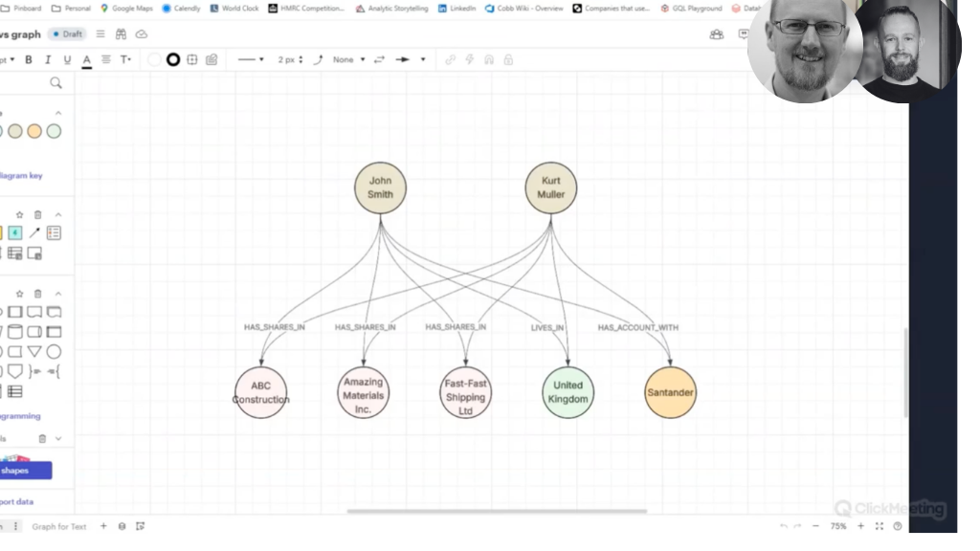The height and width of the screenshot is (551, 980).
Task: Select the orange circle shape
Action: (x=34, y=131)
